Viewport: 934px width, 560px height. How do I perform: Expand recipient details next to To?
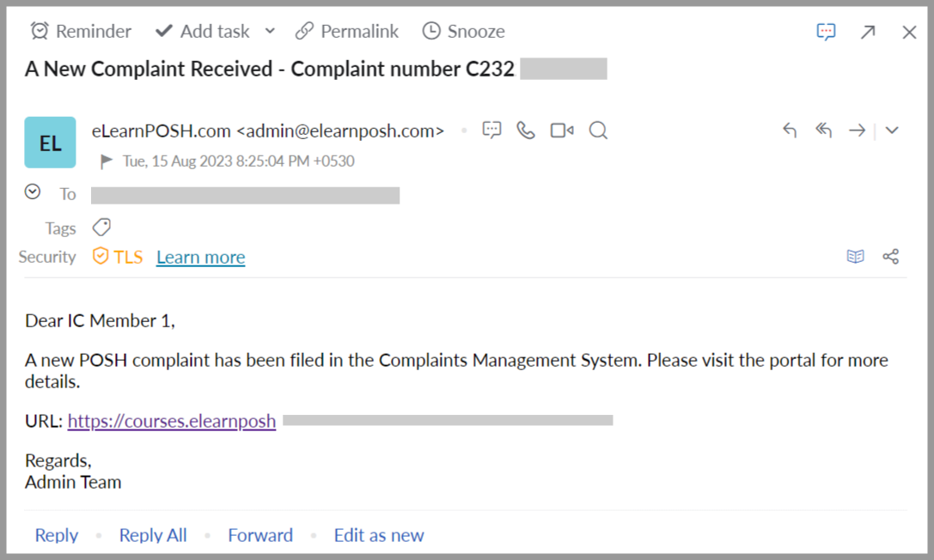click(x=33, y=192)
